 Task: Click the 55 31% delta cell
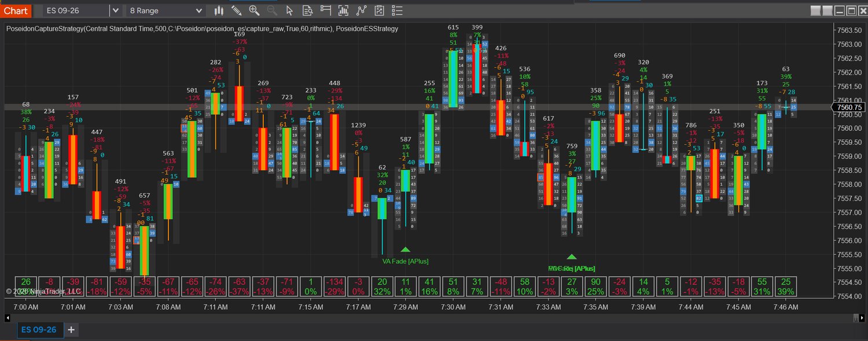tap(762, 286)
